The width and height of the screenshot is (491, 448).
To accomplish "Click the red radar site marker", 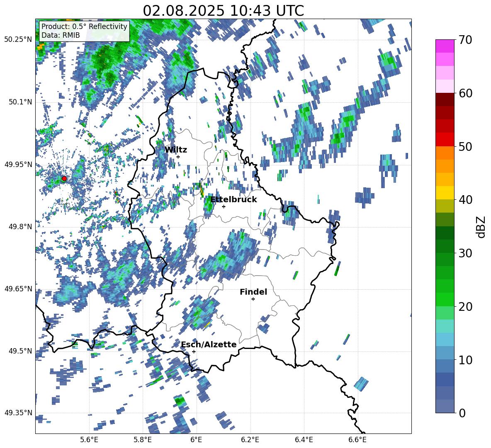I will tap(64, 179).
